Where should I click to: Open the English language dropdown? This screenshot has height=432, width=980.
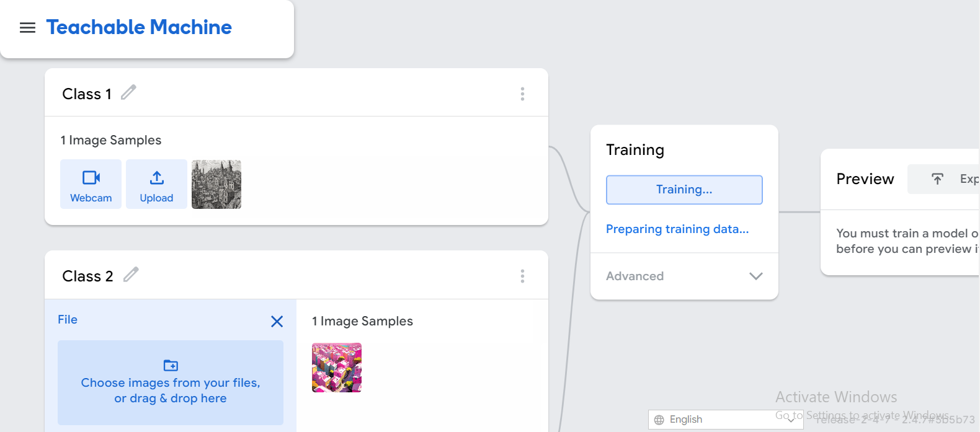[726, 420]
